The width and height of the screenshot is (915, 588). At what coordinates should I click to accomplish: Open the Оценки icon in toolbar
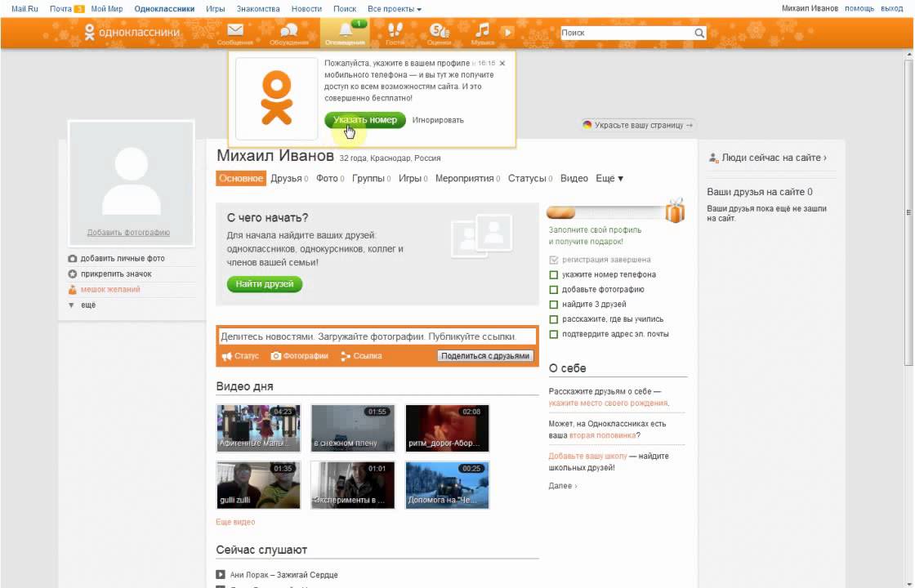[x=439, y=31]
